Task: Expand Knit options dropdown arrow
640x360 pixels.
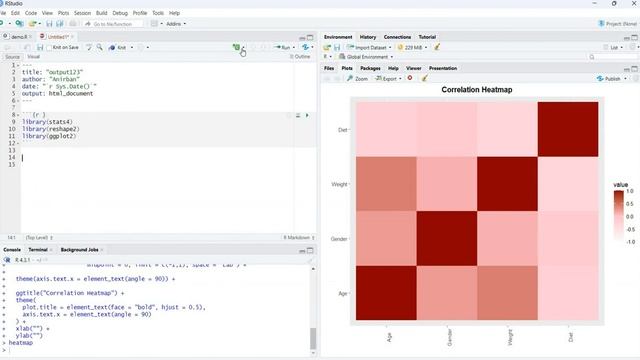Action: 131,48
